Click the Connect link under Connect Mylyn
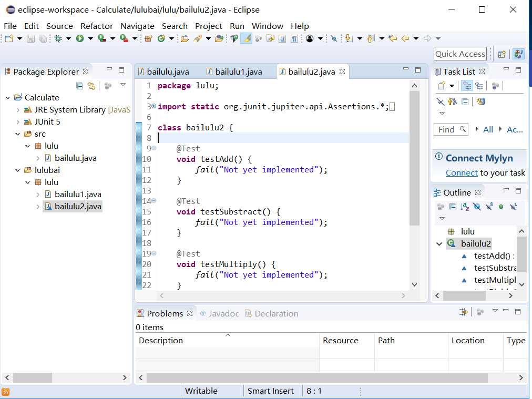This screenshot has height=399, width=532. [462, 173]
